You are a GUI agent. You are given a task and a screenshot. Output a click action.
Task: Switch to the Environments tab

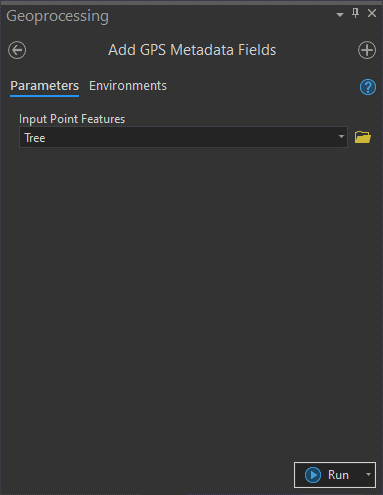[x=128, y=86]
